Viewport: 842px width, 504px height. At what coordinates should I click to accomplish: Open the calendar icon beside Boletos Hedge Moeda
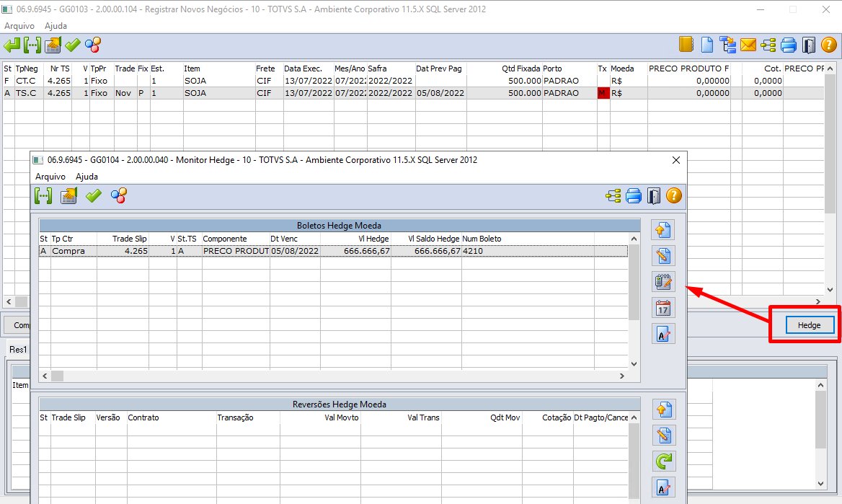point(663,307)
